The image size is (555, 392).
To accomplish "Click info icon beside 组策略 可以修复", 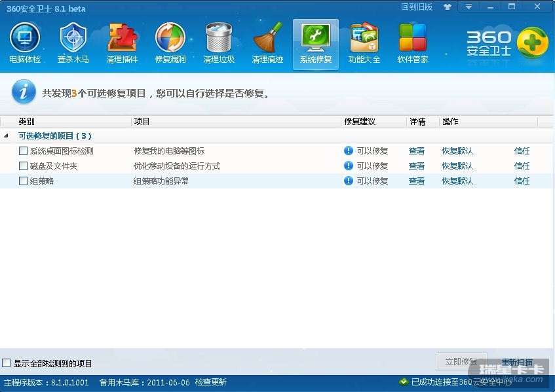I will pos(349,181).
